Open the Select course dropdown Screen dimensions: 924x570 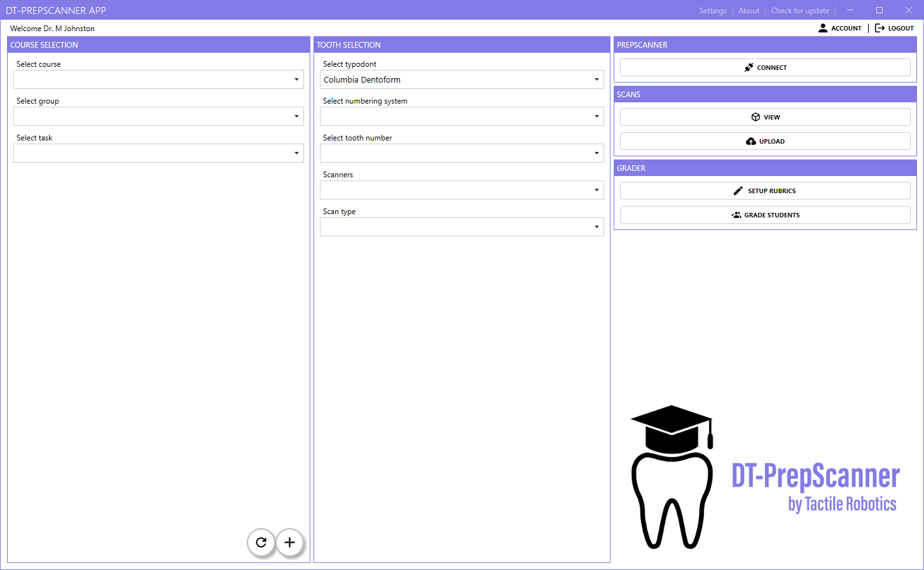pyautogui.click(x=158, y=79)
